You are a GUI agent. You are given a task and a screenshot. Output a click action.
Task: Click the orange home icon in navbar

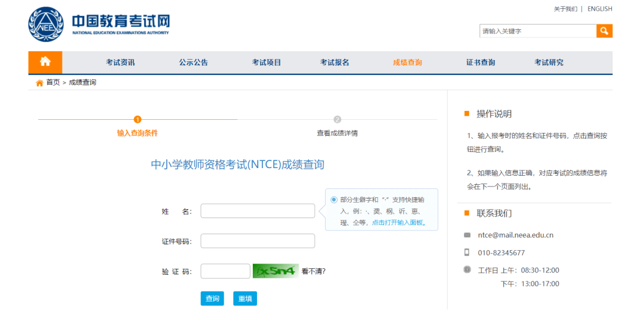click(45, 61)
